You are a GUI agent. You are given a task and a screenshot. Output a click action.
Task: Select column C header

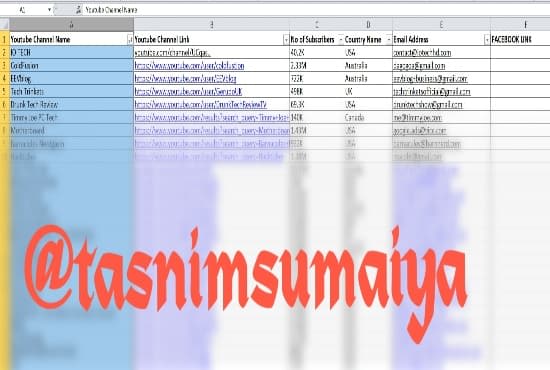316,24
